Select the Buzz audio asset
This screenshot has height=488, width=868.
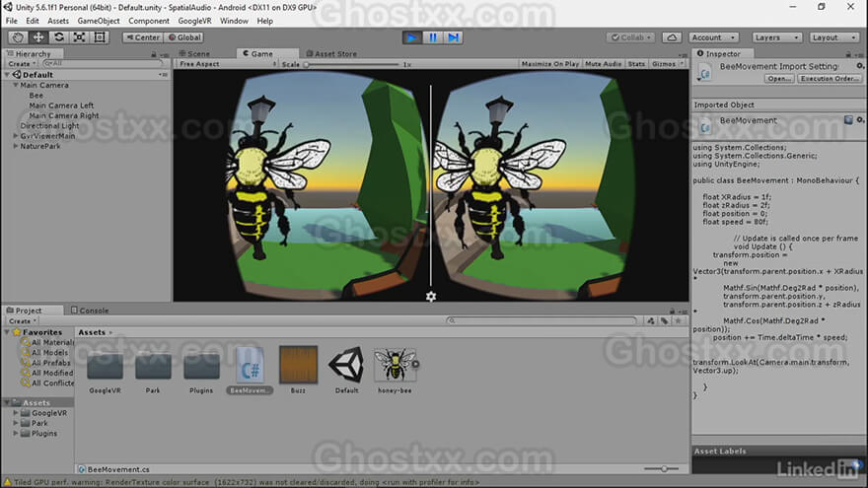[x=298, y=370]
